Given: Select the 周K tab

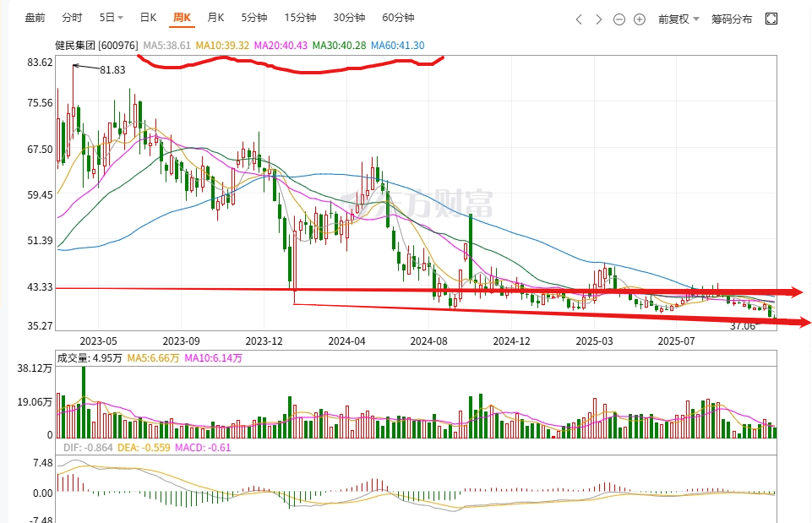Looking at the screenshot, I should pyautogui.click(x=182, y=18).
